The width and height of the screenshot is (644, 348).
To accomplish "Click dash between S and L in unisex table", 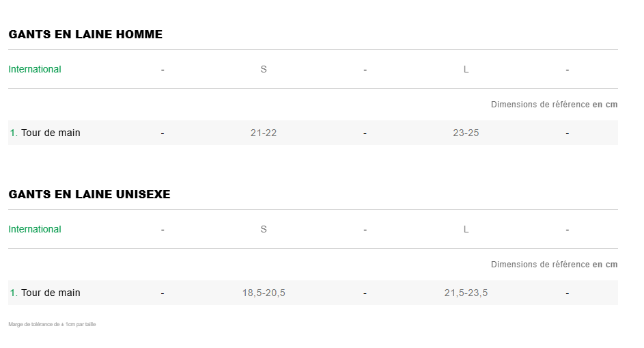I will pyautogui.click(x=365, y=230).
